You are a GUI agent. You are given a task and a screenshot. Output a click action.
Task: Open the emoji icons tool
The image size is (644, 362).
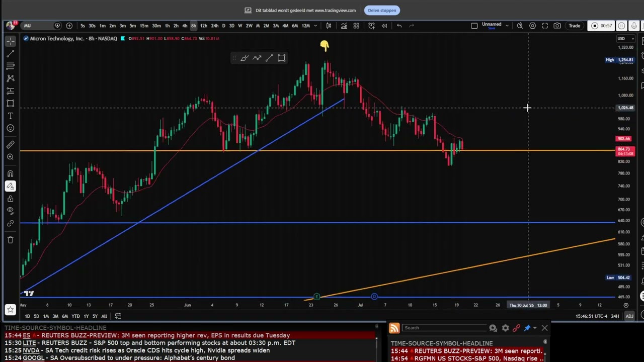(10, 128)
